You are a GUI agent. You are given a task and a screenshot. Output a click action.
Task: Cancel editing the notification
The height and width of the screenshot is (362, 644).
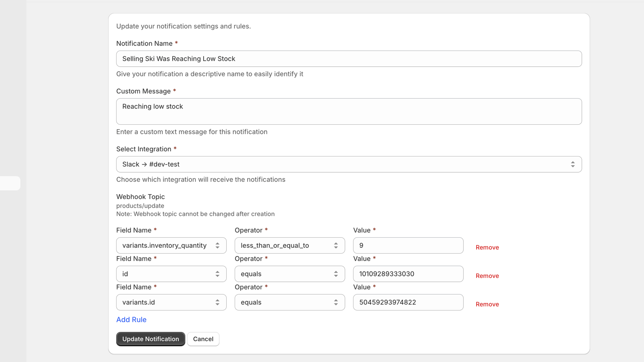click(203, 339)
